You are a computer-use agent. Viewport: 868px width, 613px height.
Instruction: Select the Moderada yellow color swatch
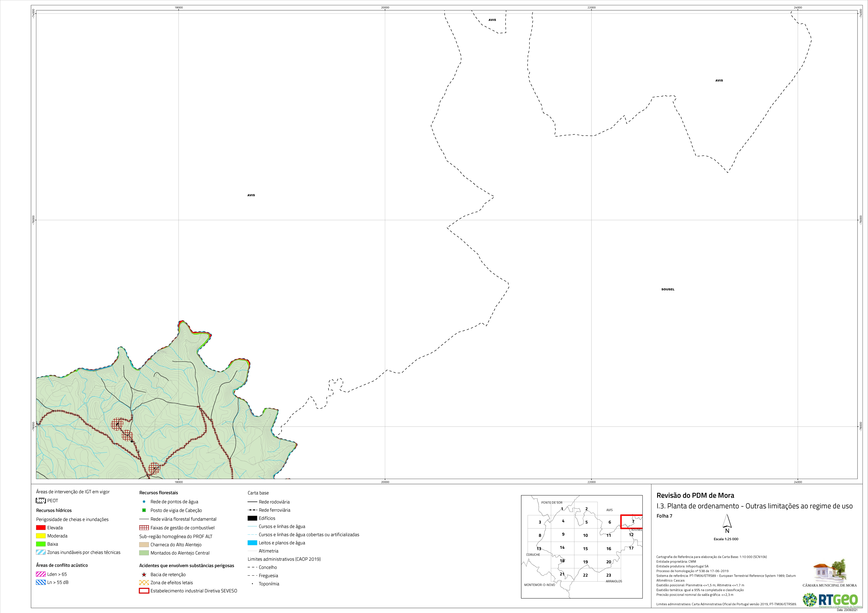click(x=41, y=536)
